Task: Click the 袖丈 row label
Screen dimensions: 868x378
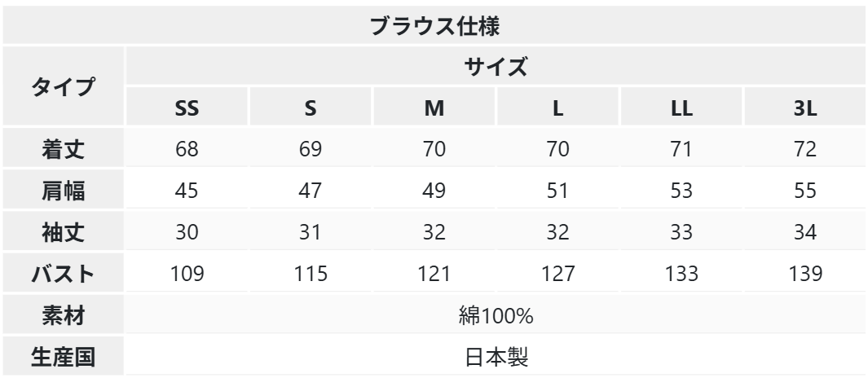Action: click(x=63, y=232)
